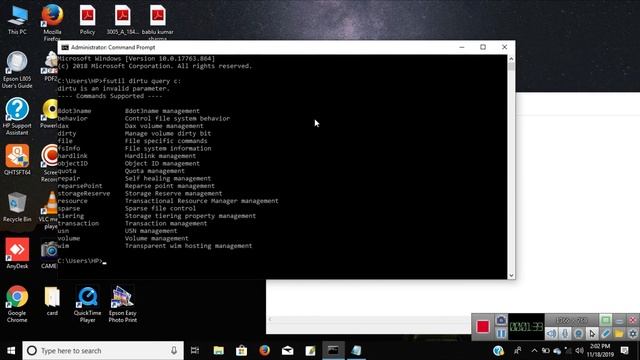This screenshot has width=640, height=360.
Task: Launch Epson Easy Photo Print
Action: [x=122, y=304]
